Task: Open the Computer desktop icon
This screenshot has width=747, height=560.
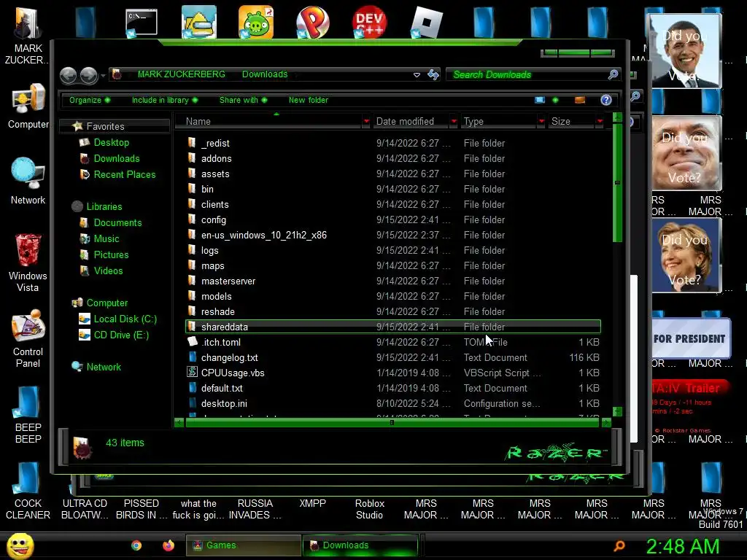Action: pos(28,106)
